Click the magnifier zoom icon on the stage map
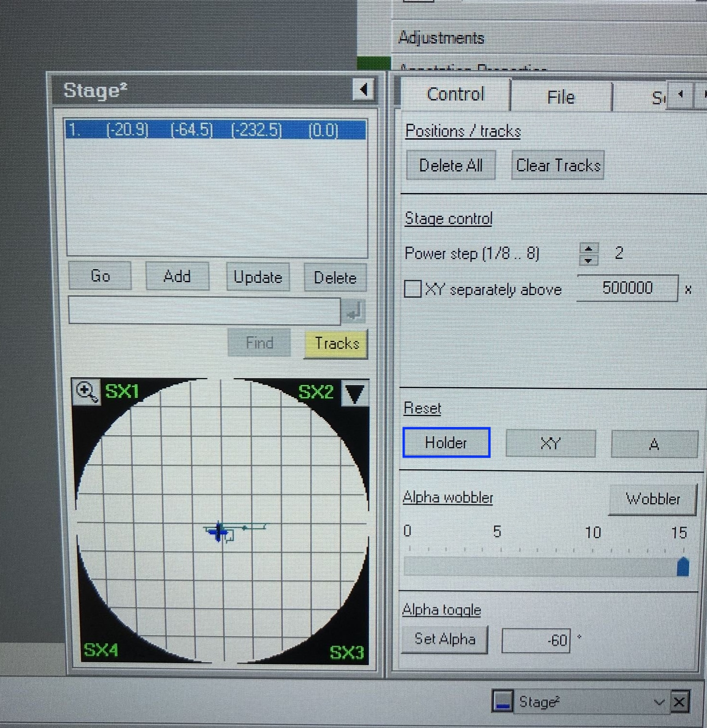The height and width of the screenshot is (728, 707). click(86, 392)
